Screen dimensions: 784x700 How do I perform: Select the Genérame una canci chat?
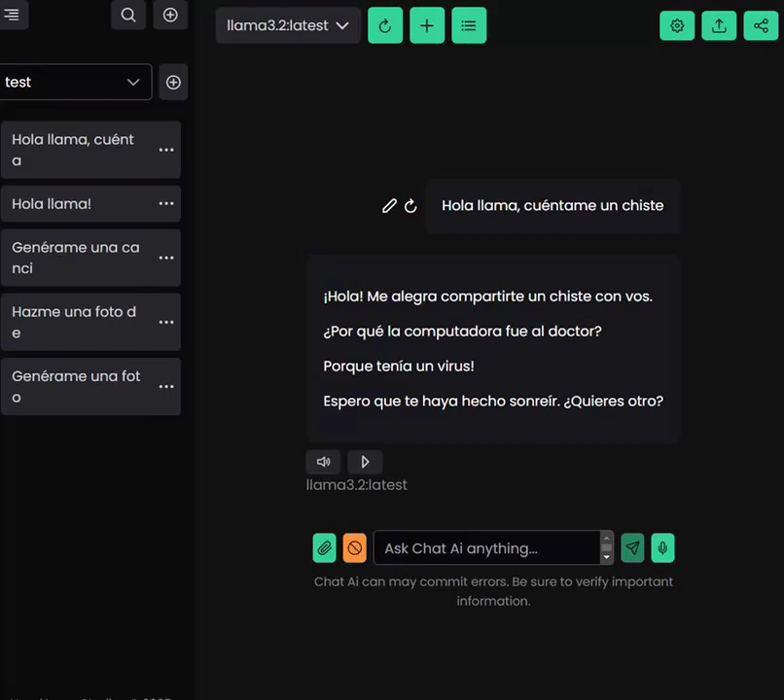tap(76, 258)
